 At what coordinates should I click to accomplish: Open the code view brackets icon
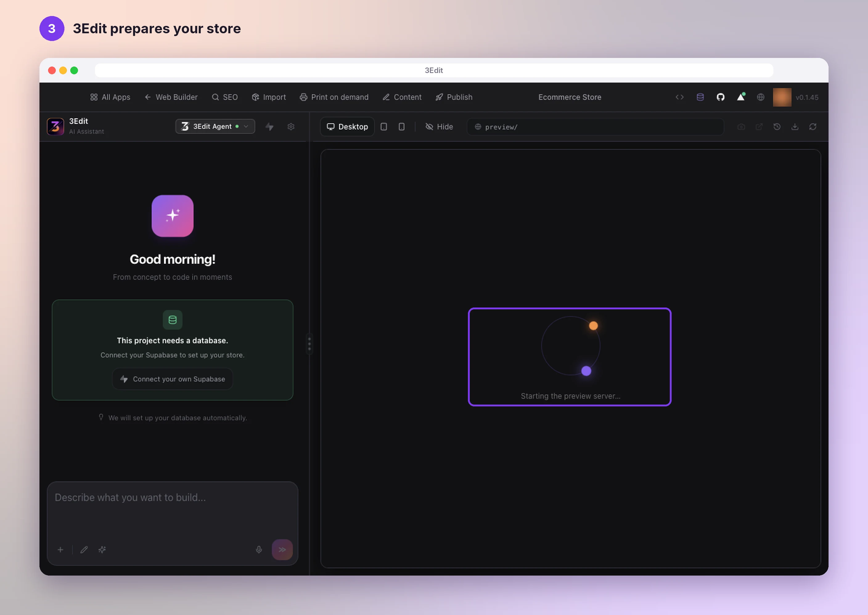[679, 97]
